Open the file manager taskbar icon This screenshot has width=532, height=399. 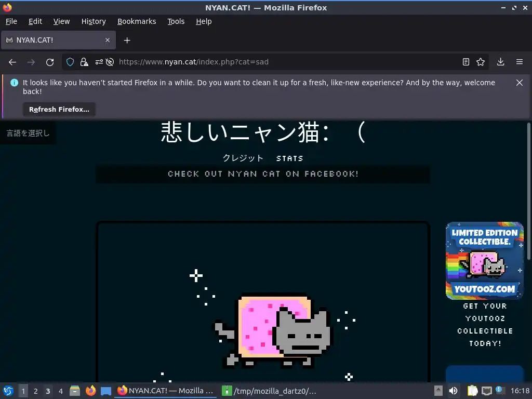(x=75, y=391)
